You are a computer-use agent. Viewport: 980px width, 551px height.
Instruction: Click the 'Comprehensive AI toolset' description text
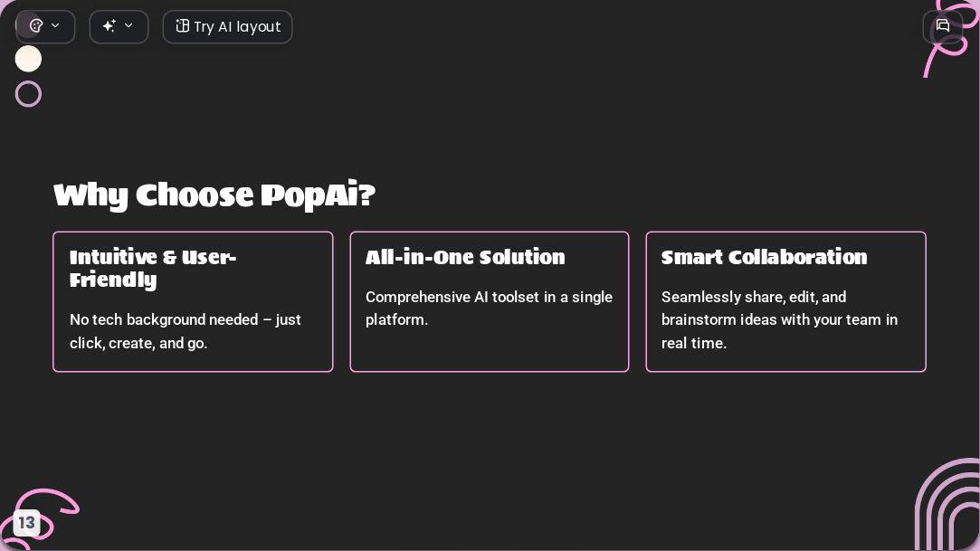click(489, 308)
